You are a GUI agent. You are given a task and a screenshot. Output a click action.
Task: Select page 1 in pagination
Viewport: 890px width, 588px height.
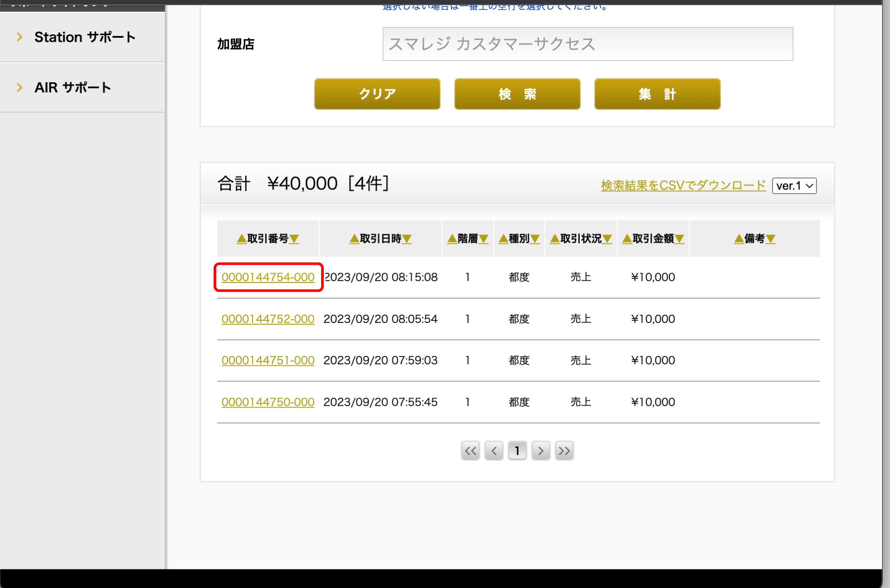click(x=517, y=451)
